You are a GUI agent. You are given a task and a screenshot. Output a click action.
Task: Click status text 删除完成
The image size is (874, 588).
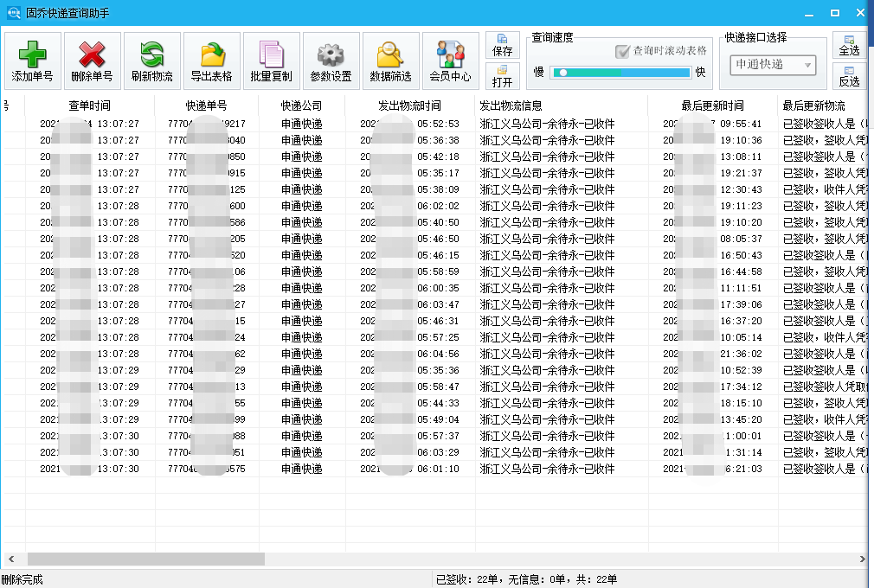(x=22, y=579)
